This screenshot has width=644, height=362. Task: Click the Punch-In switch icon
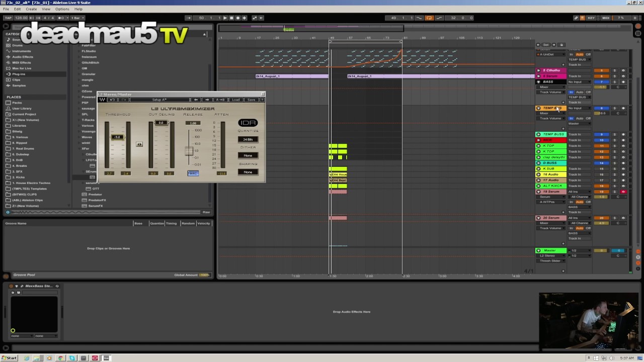(x=419, y=18)
